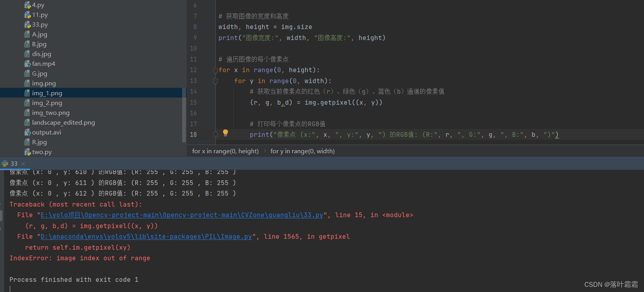Click the Python file icon beside two.py
This screenshot has height=292, width=644.
(27, 152)
